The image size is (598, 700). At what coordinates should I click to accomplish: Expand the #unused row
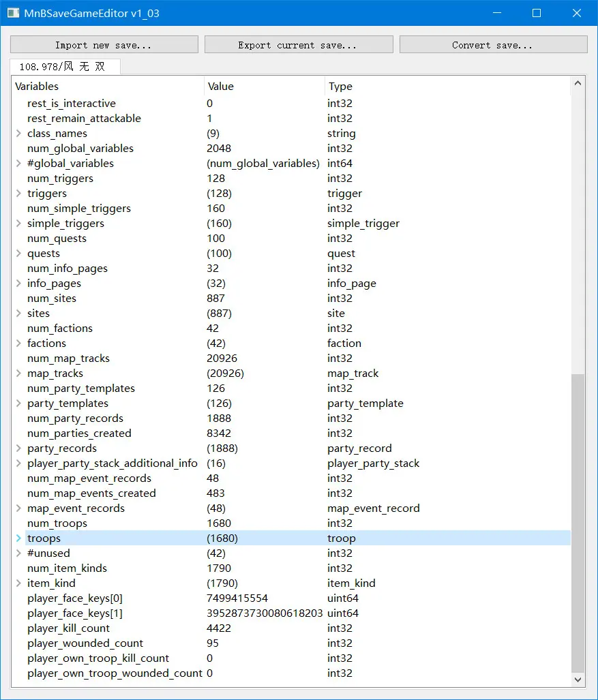[19, 553]
